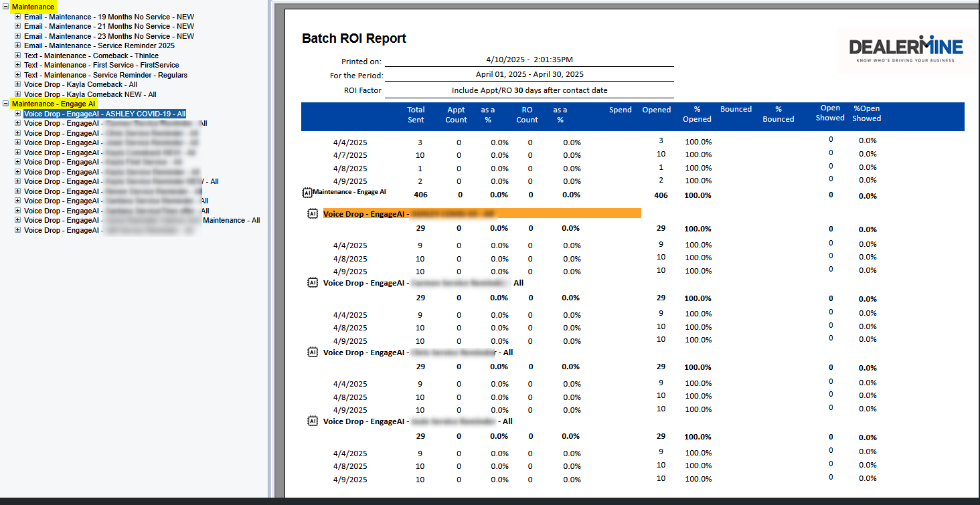Click the Open Showed column header

pyautogui.click(x=830, y=113)
